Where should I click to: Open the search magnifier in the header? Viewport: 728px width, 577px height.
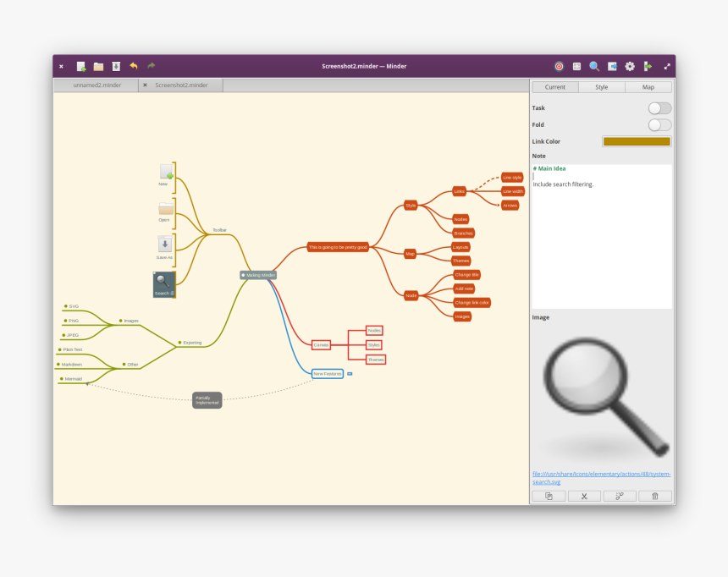(594, 66)
